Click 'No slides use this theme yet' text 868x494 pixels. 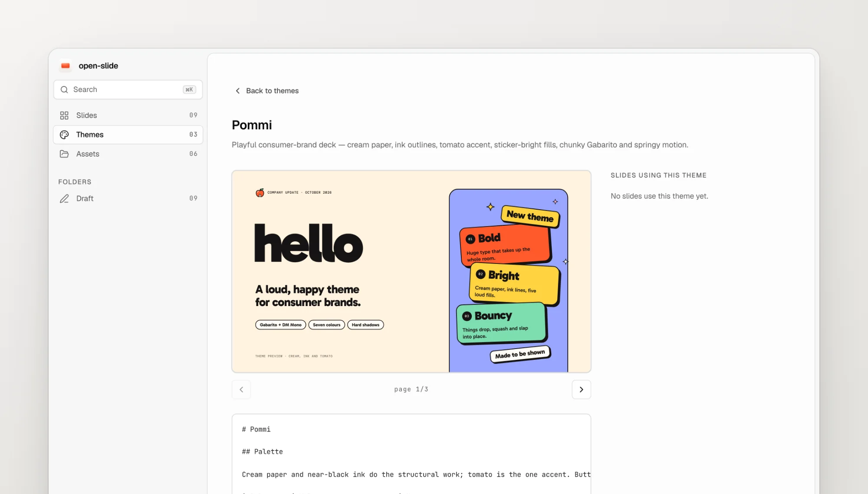(659, 196)
